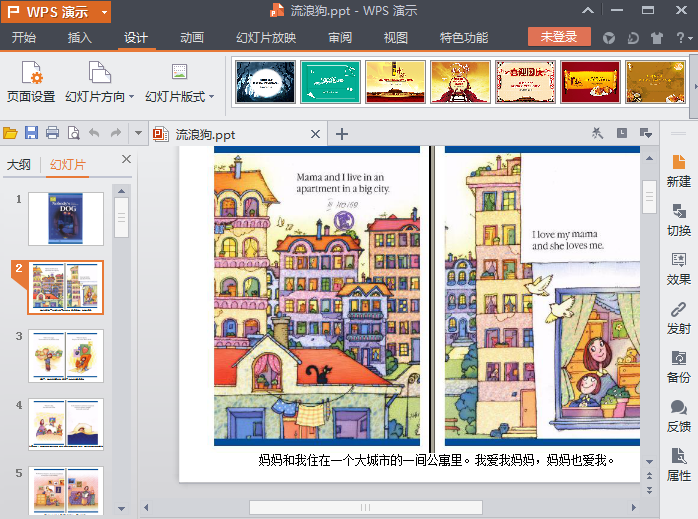Apply the golden brown design template
This screenshot has height=519, width=698.
pyautogui.click(x=655, y=82)
